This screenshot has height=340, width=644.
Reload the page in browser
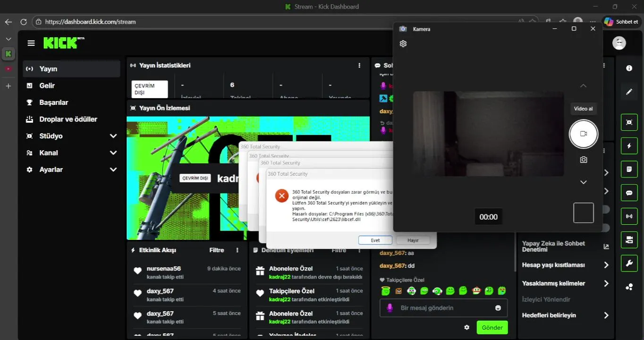pyautogui.click(x=23, y=22)
